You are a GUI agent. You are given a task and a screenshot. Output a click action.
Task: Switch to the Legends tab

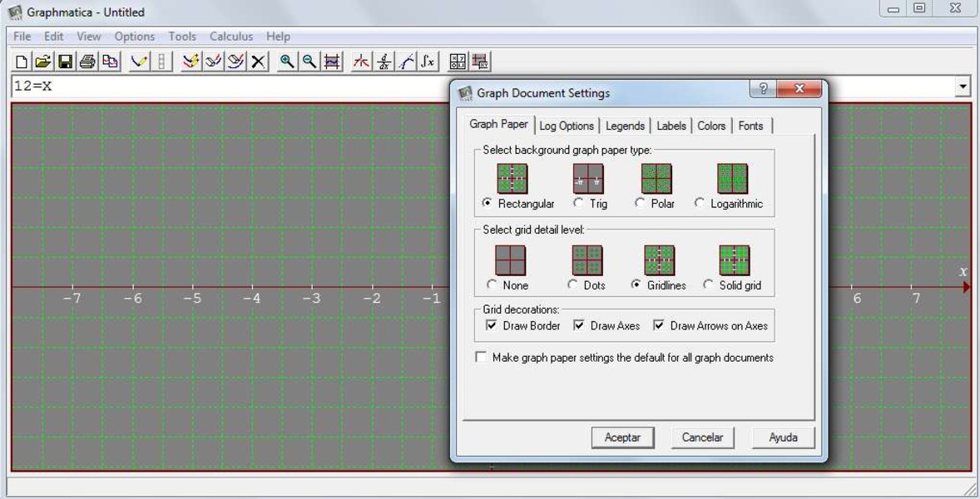point(625,126)
